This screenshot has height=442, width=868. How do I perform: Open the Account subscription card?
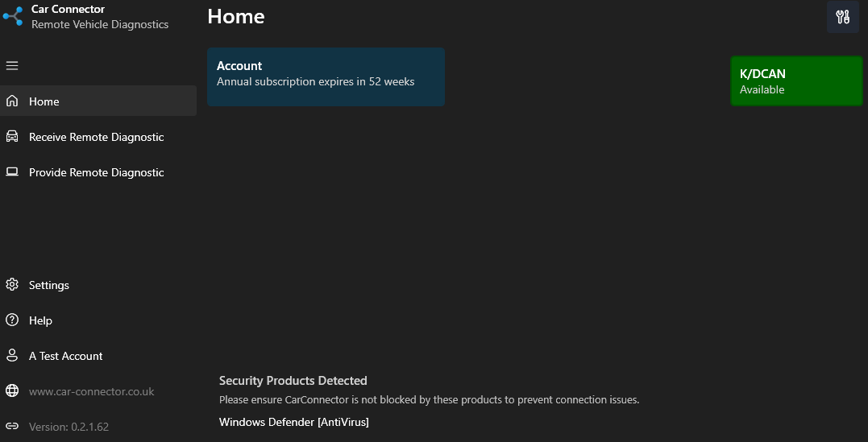(x=326, y=76)
